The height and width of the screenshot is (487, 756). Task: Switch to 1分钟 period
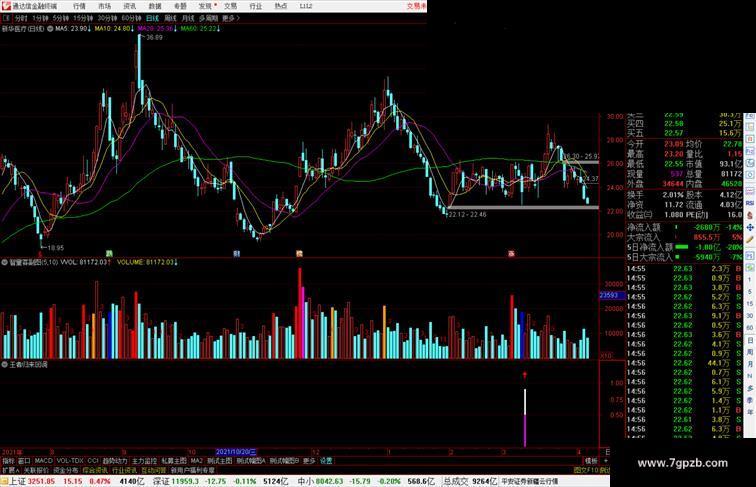[40, 18]
